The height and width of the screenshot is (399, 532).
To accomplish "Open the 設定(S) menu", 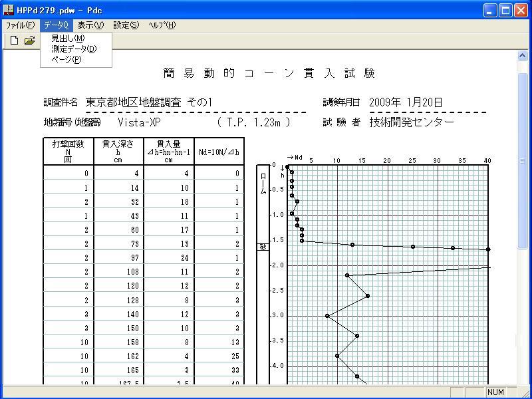I will pyautogui.click(x=124, y=25).
